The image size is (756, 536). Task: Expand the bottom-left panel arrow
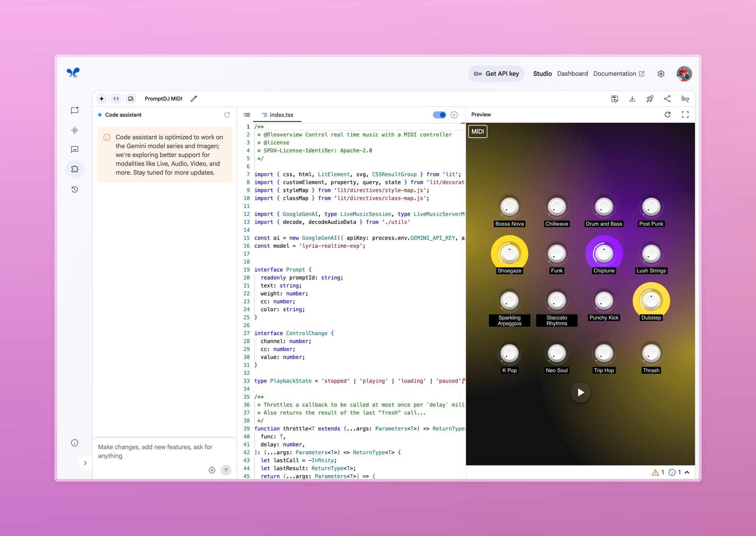pyautogui.click(x=85, y=463)
